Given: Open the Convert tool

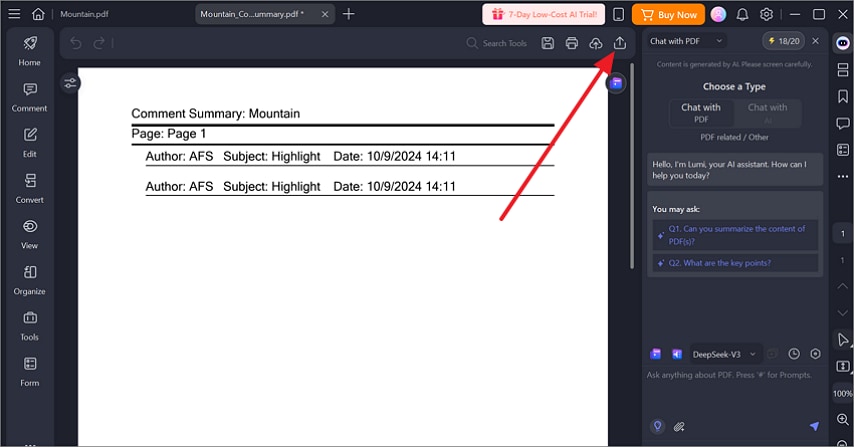Looking at the screenshot, I should tap(29, 188).
